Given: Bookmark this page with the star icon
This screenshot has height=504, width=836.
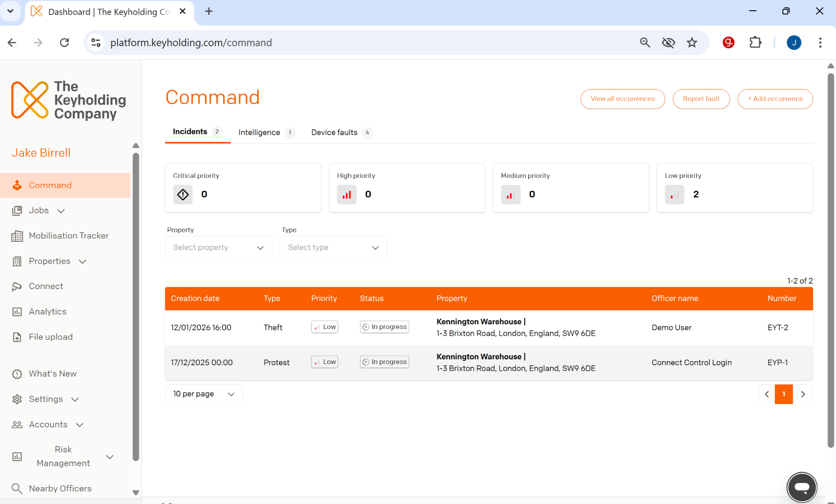Looking at the screenshot, I should (692, 42).
